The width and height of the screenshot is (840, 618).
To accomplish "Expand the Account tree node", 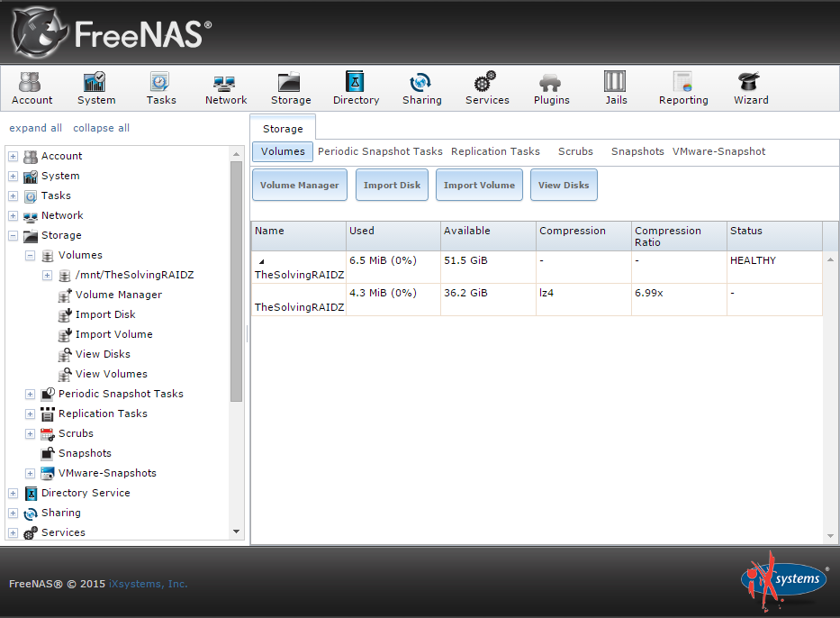I will point(13,157).
